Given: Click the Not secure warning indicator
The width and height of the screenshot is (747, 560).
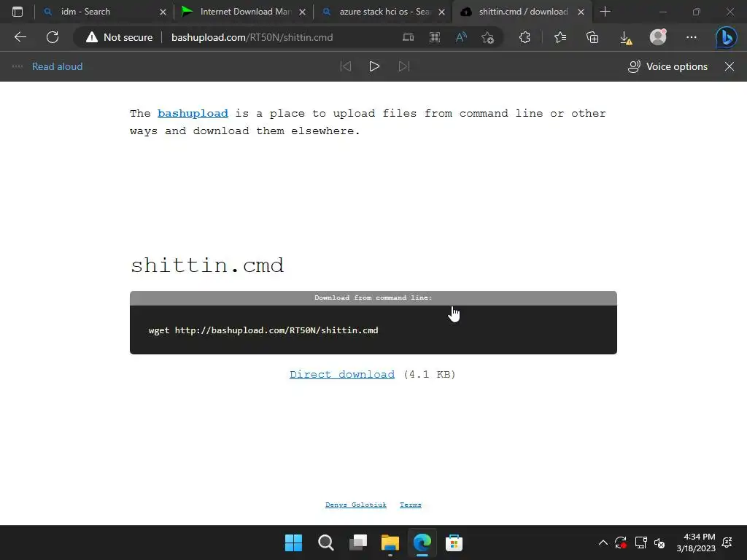Looking at the screenshot, I should 119,37.
